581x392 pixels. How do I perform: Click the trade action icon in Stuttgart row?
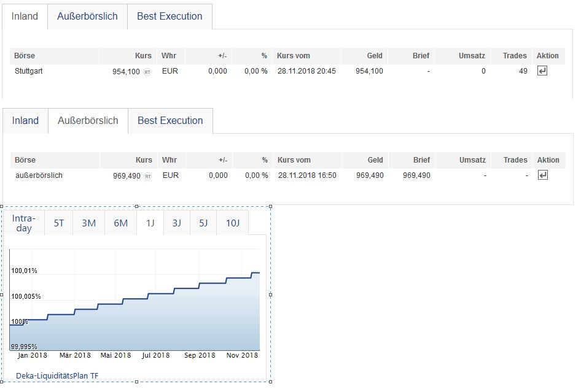(x=542, y=71)
